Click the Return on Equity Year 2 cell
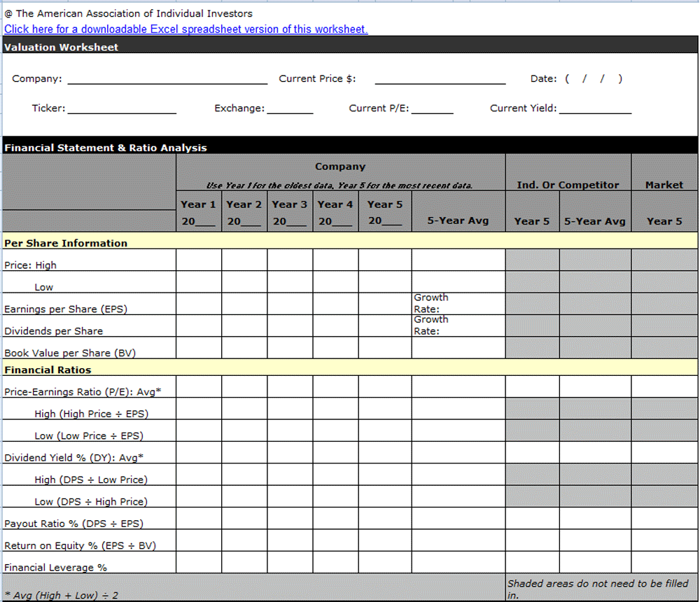The image size is (700, 602). click(244, 540)
